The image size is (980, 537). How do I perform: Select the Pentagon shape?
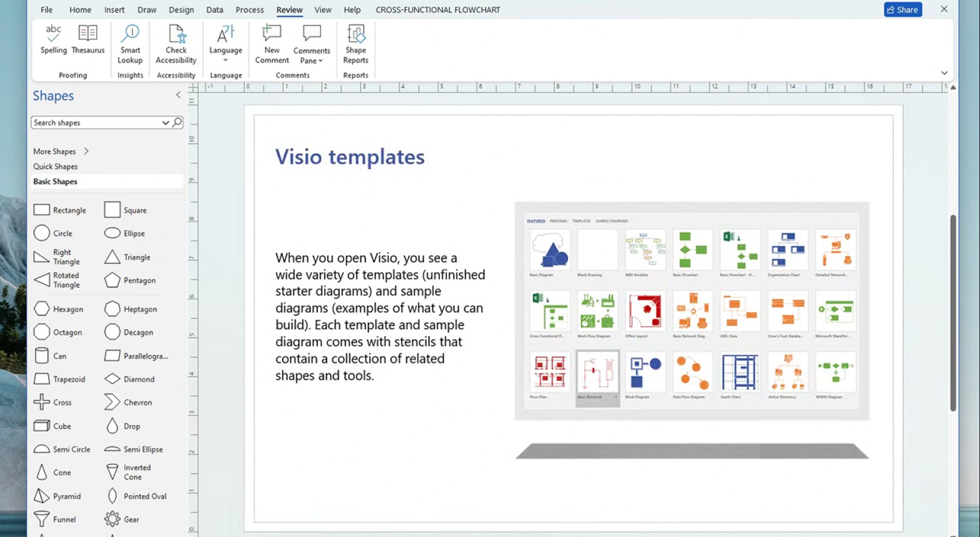coord(130,280)
